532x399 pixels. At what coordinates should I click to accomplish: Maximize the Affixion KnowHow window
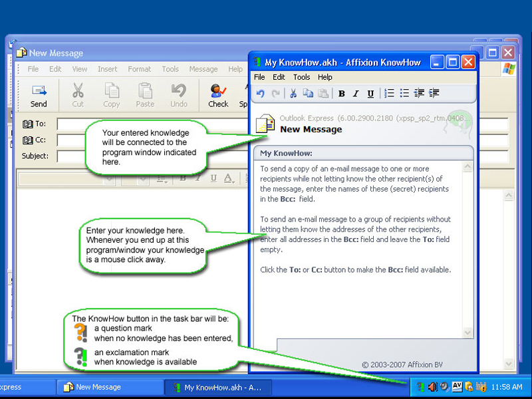pyautogui.click(x=453, y=62)
